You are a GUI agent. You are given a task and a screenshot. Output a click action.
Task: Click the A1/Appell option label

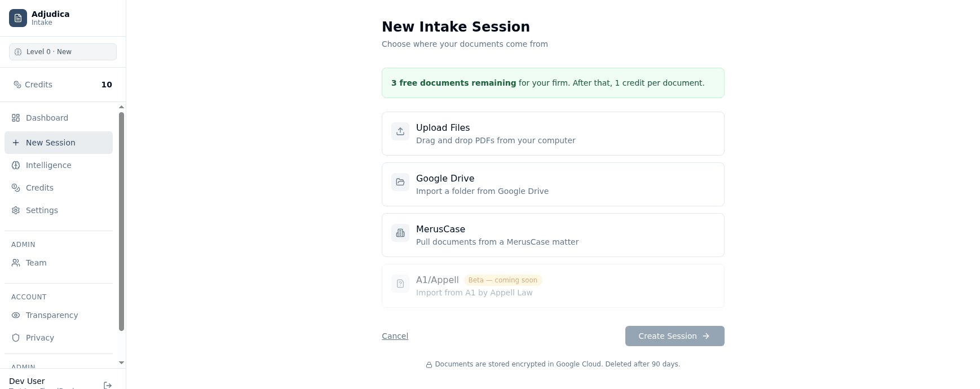tap(438, 280)
